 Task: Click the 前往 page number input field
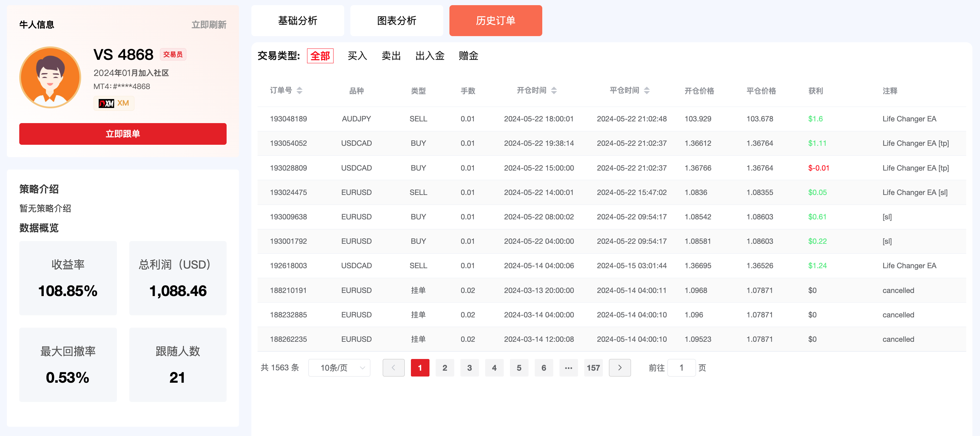[x=682, y=368]
